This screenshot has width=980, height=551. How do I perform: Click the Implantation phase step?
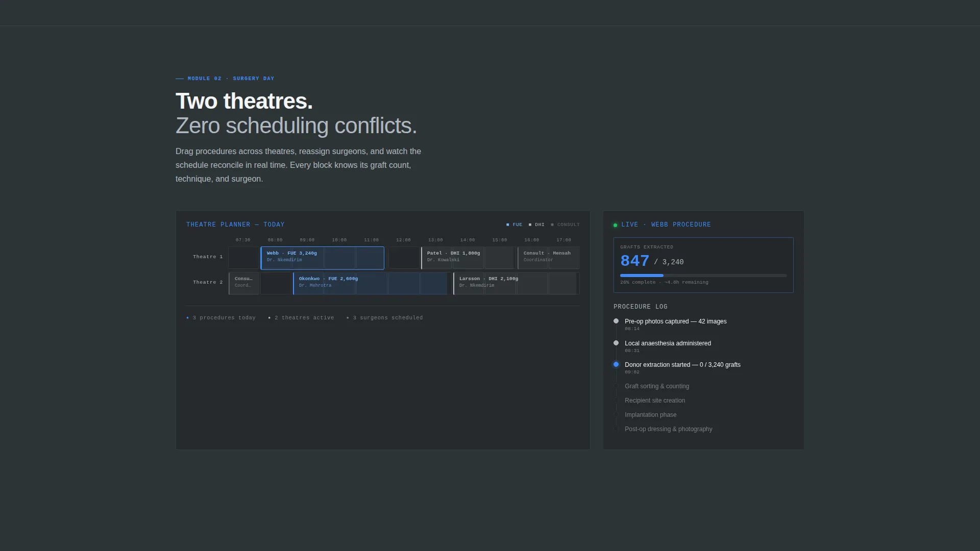click(x=650, y=415)
